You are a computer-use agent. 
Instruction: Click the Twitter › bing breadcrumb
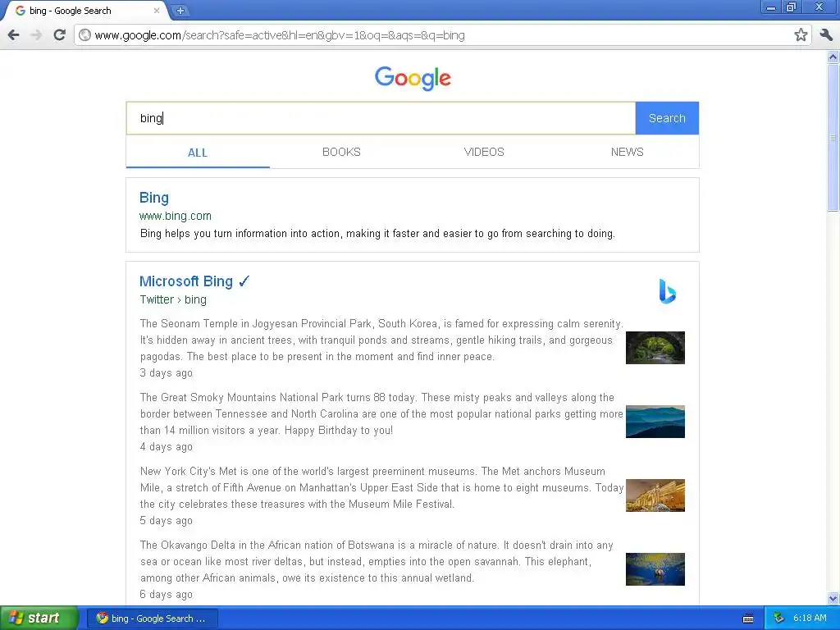(x=173, y=299)
